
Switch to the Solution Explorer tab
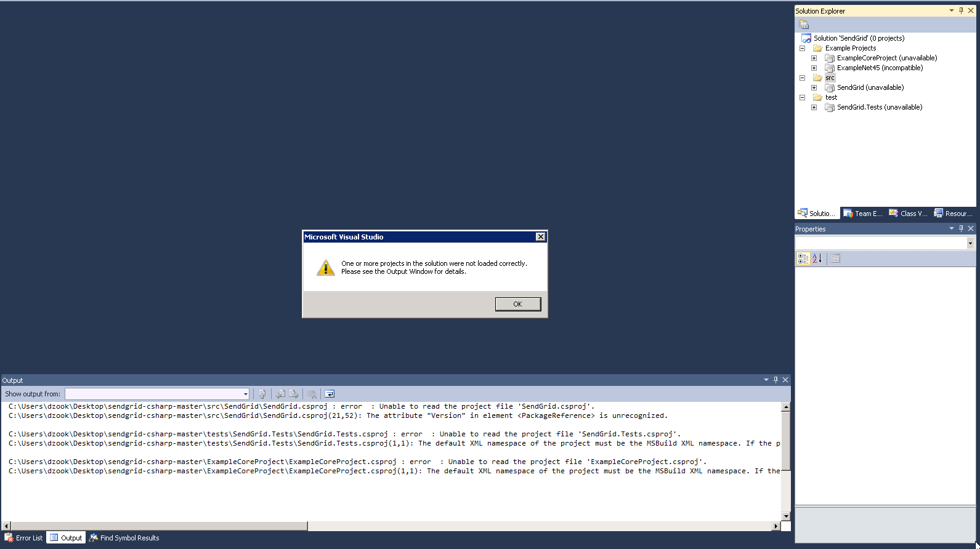tap(817, 213)
